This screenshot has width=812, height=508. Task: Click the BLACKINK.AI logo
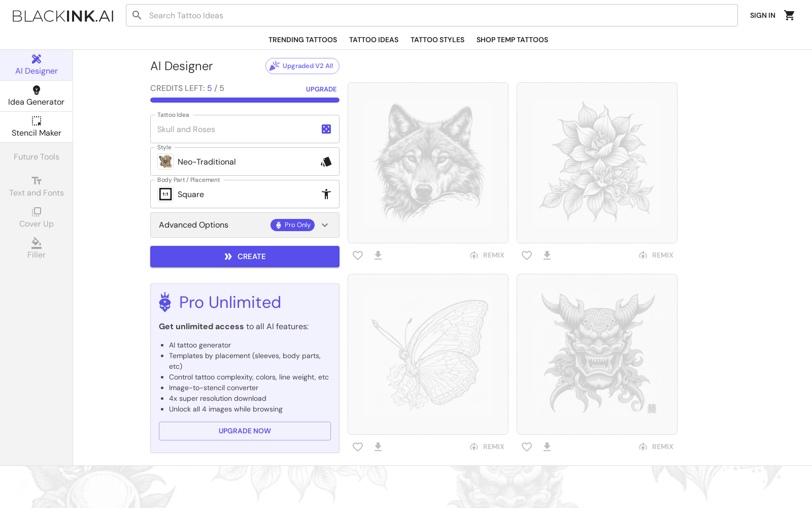point(63,16)
